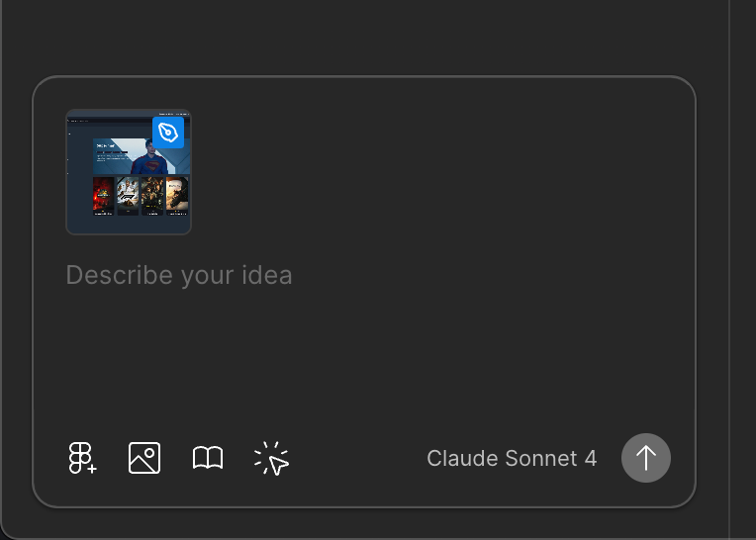Open the attached movie site screenshot thumbnail
Viewport: 756px width, 540px height.
click(x=129, y=172)
